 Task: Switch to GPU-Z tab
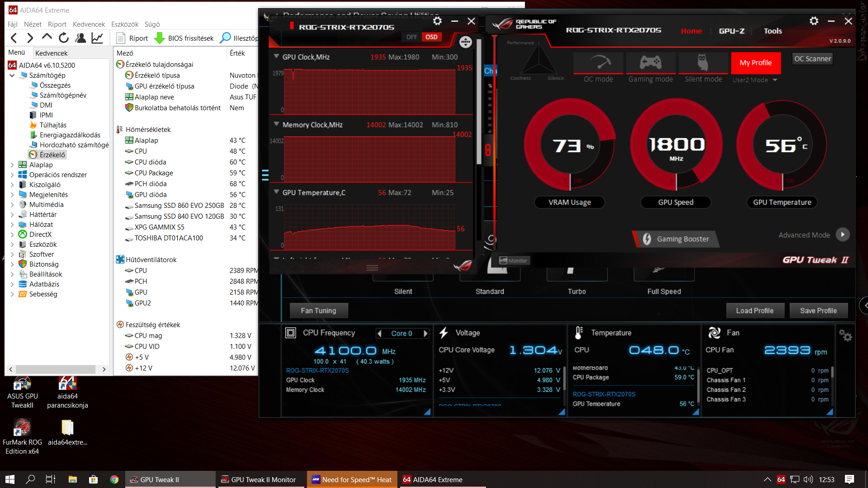(731, 31)
